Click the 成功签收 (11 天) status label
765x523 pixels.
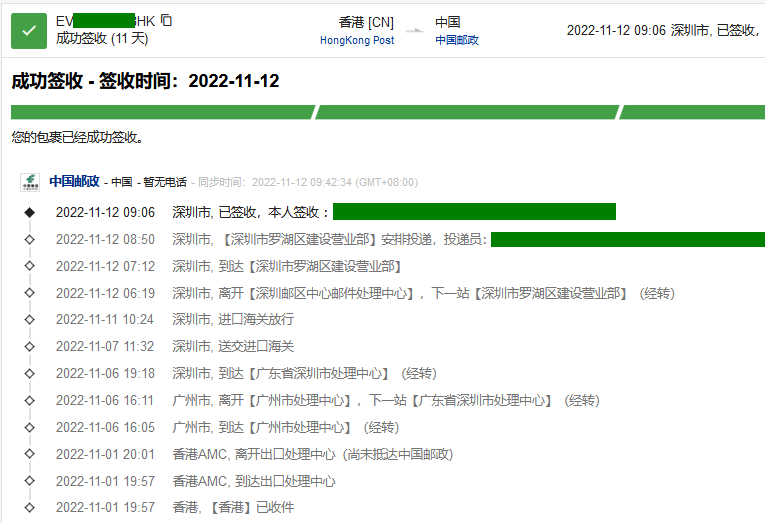[104, 39]
